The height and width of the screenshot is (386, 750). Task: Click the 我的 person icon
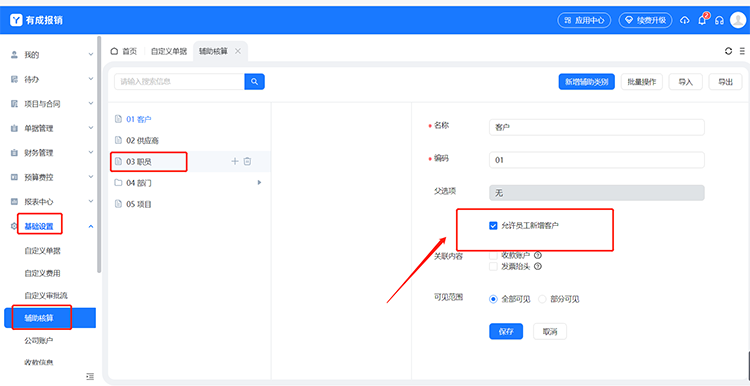pos(14,55)
